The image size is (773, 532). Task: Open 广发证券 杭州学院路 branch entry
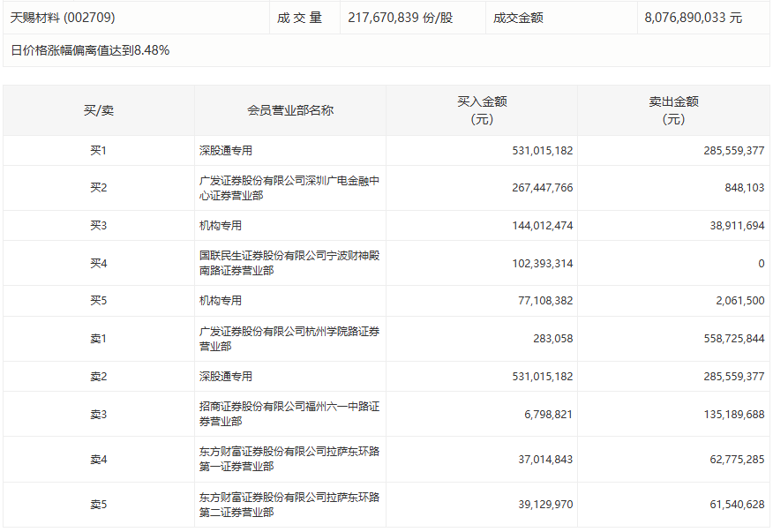[x=289, y=338]
